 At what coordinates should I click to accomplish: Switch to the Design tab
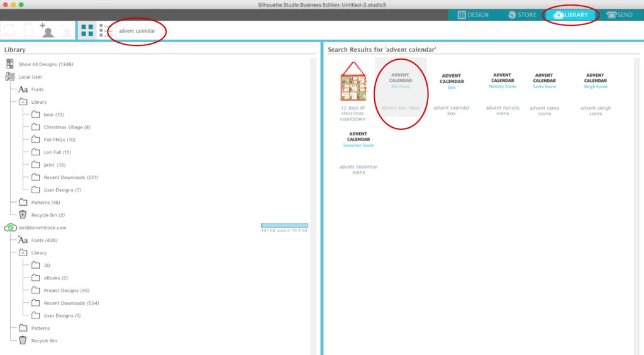pos(473,14)
